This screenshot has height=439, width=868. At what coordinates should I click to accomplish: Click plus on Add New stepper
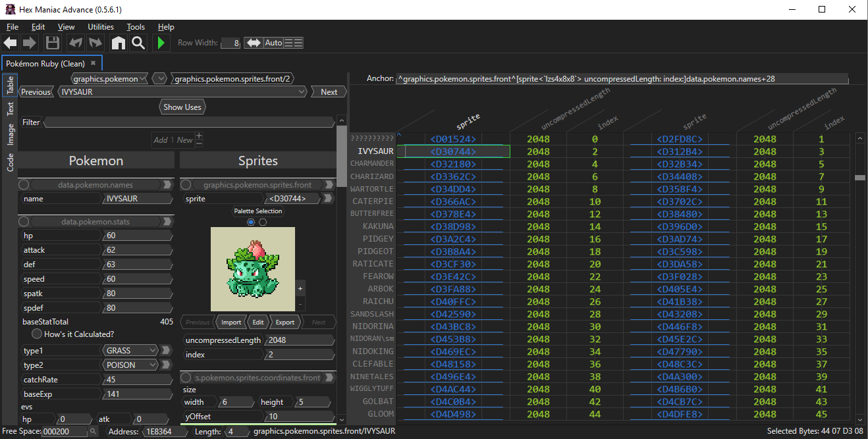pos(200,136)
